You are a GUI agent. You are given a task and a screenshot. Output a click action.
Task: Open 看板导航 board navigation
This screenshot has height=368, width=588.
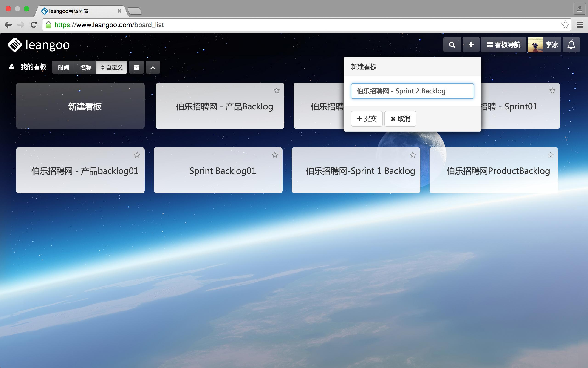tap(503, 45)
